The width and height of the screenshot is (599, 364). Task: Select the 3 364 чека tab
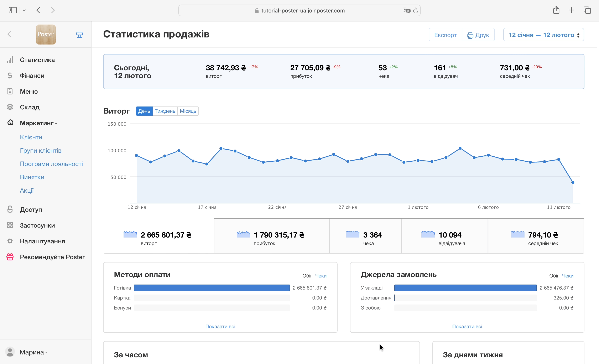click(365, 236)
